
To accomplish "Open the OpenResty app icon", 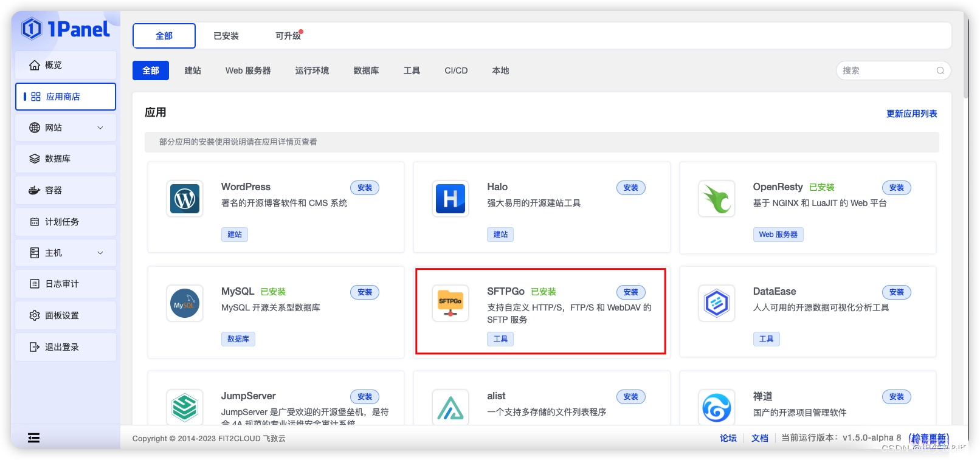I will pyautogui.click(x=717, y=199).
